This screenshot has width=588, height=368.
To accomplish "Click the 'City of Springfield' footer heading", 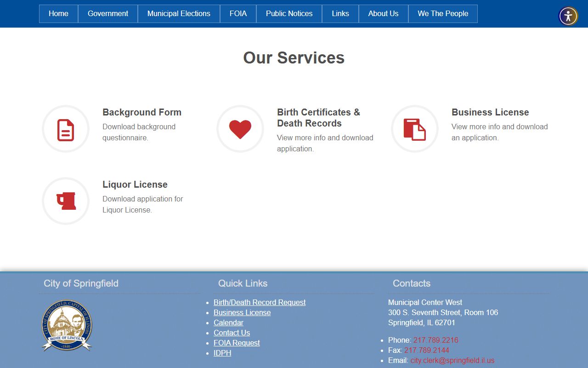I will (x=81, y=283).
